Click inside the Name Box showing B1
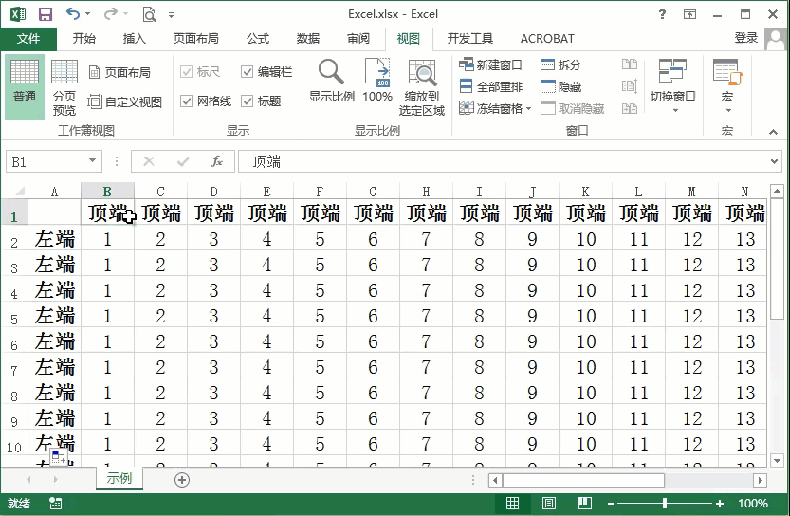Screen dimensions: 790x516 click(45, 162)
